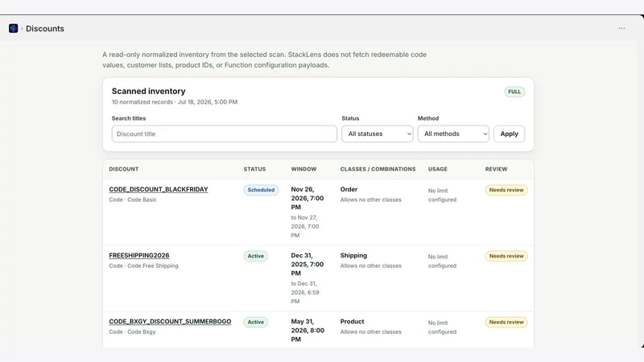Click Needs review badge for FREESHIPPING2026
Image resolution: width=644 pixels, height=362 pixels.
click(506, 256)
